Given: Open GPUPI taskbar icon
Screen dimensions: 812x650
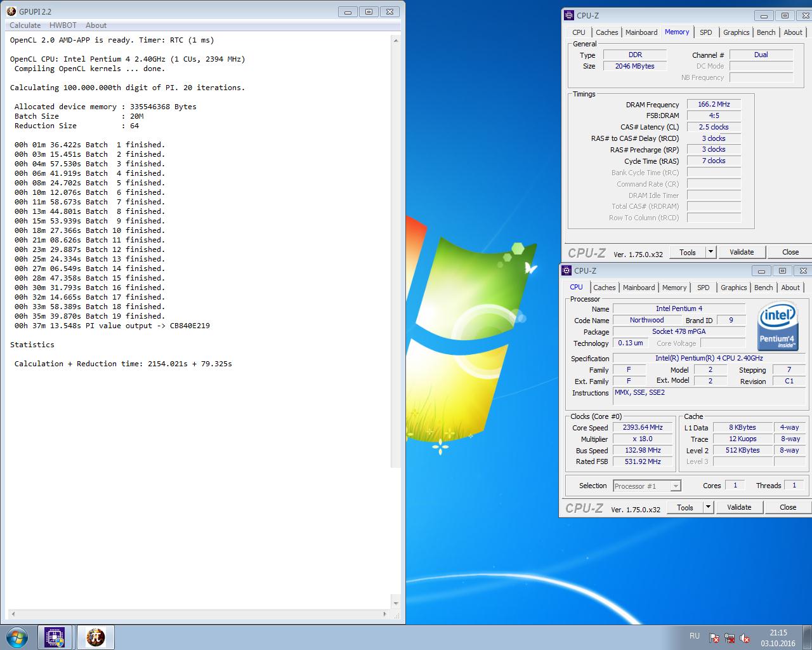Looking at the screenshot, I should 96,637.
